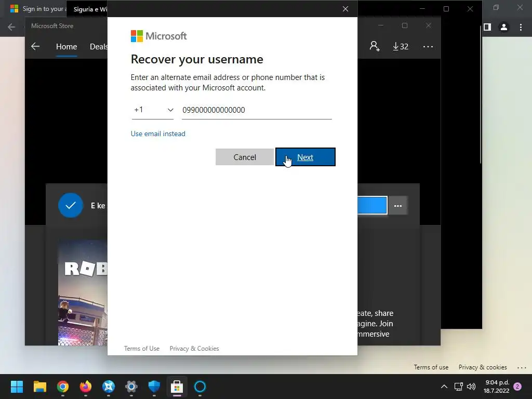Click the volume speaker icon in tray
The image size is (532, 399).
point(471,387)
